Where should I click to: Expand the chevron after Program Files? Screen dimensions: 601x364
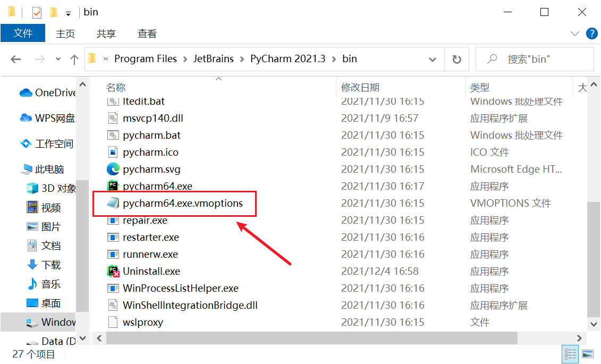click(x=185, y=60)
